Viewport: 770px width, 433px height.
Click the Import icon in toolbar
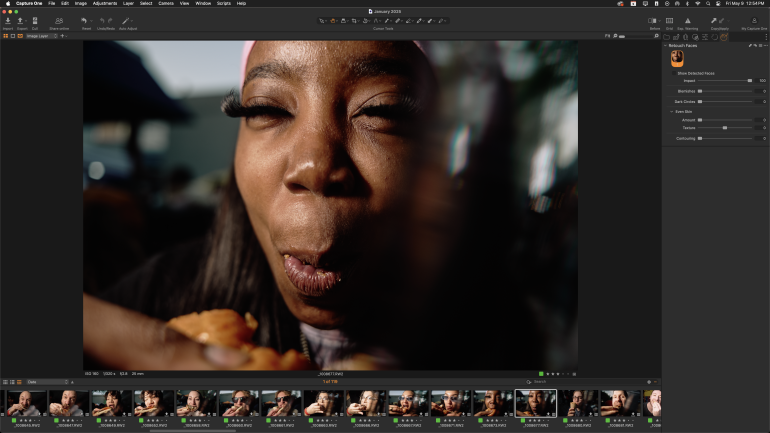8,21
